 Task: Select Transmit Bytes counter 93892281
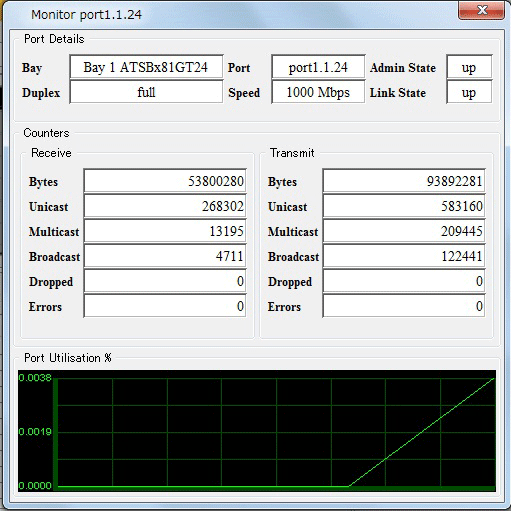(404, 181)
